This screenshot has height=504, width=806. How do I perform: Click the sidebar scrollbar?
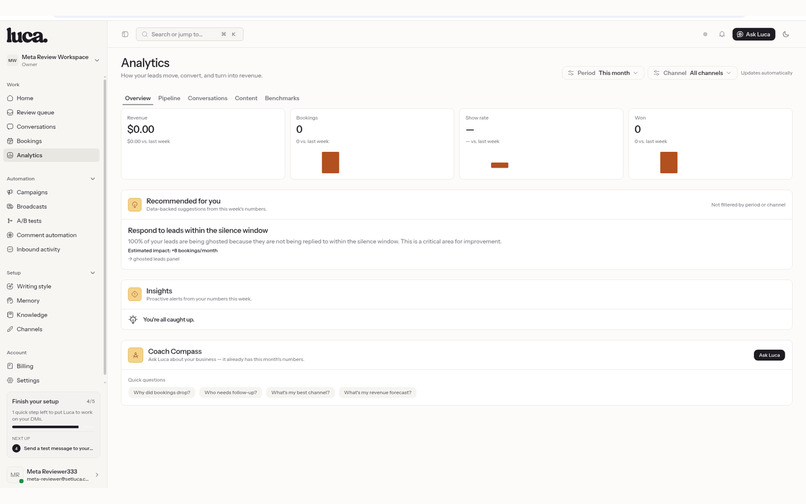tap(105, 226)
